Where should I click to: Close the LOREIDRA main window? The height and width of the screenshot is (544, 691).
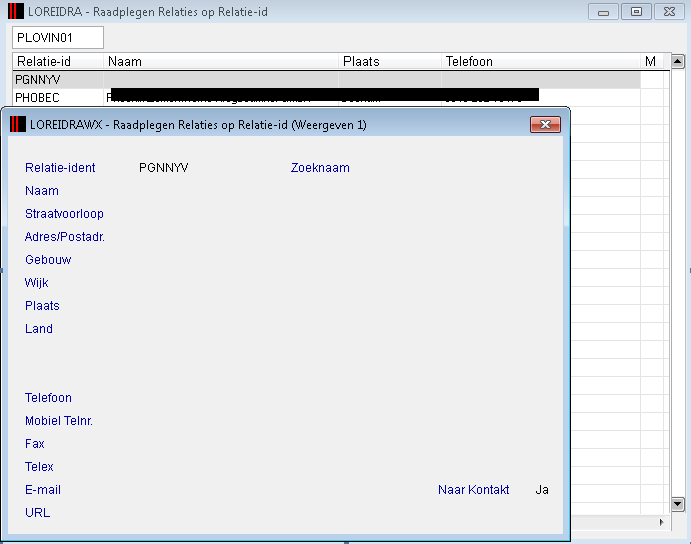pyautogui.click(x=669, y=12)
